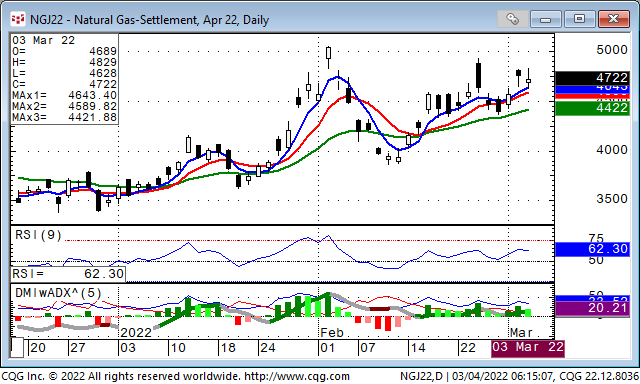This screenshot has width=640, height=384.
Task: Click the 'Mar' month label on time axis
Action: tap(521, 333)
